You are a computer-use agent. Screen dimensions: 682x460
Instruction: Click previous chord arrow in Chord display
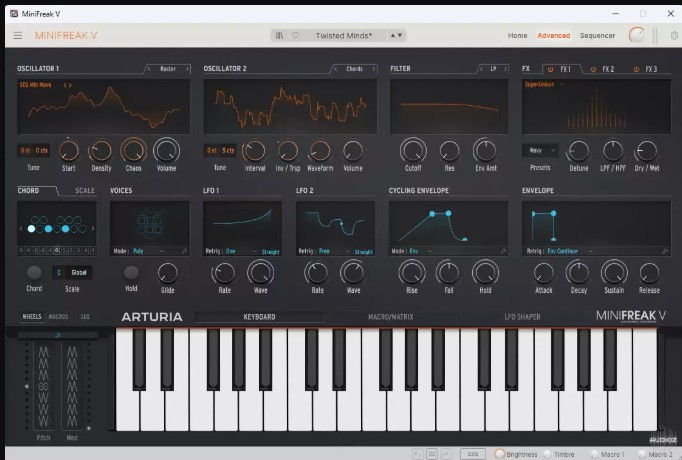pos(21,228)
